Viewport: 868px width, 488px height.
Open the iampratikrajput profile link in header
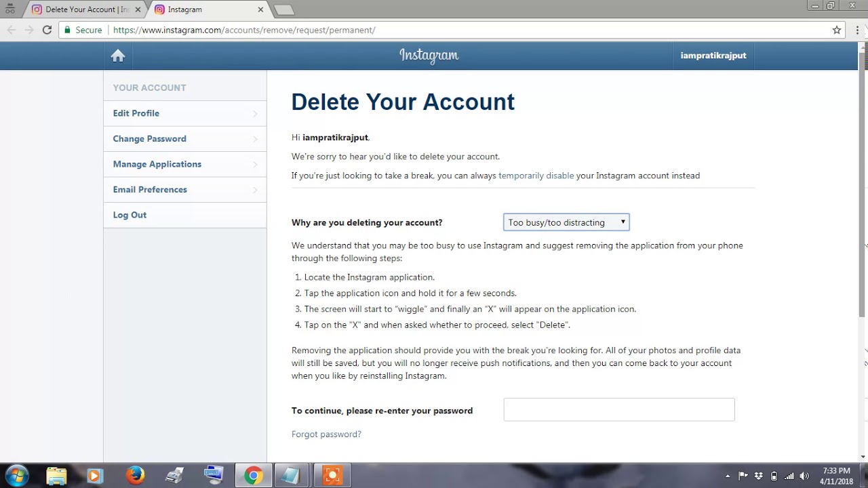coord(713,56)
